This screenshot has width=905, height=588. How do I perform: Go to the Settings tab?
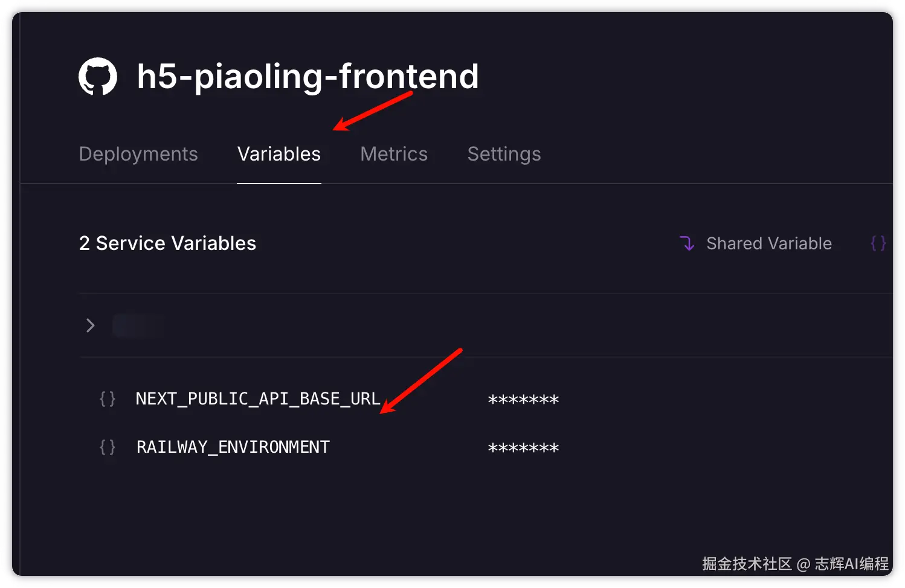pos(504,154)
